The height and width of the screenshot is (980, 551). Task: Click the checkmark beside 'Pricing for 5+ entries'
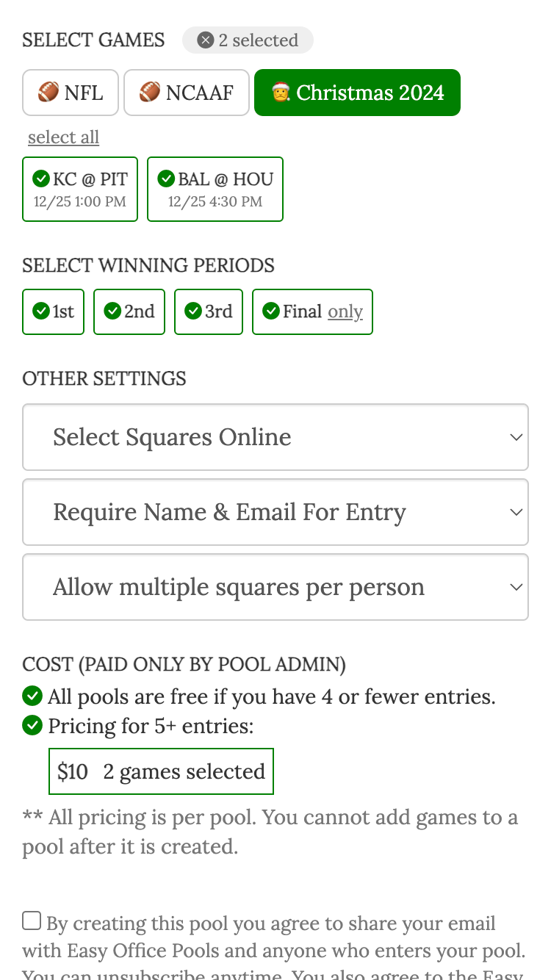tap(32, 725)
